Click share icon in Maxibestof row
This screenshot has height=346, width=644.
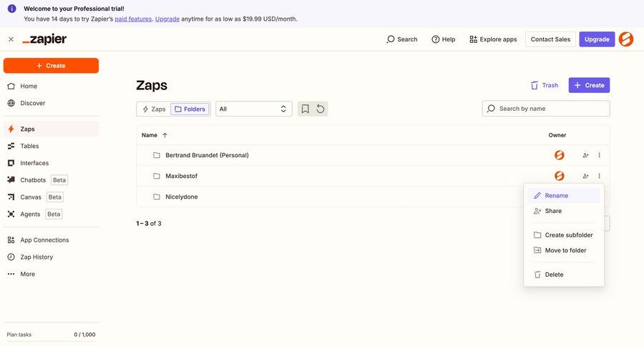click(585, 176)
